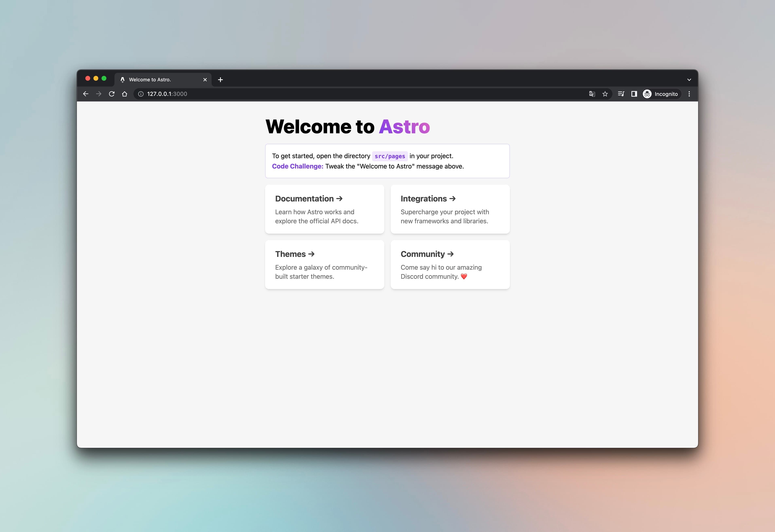Open a new tab with plus button
Image resolution: width=775 pixels, height=532 pixels.
coord(220,80)
